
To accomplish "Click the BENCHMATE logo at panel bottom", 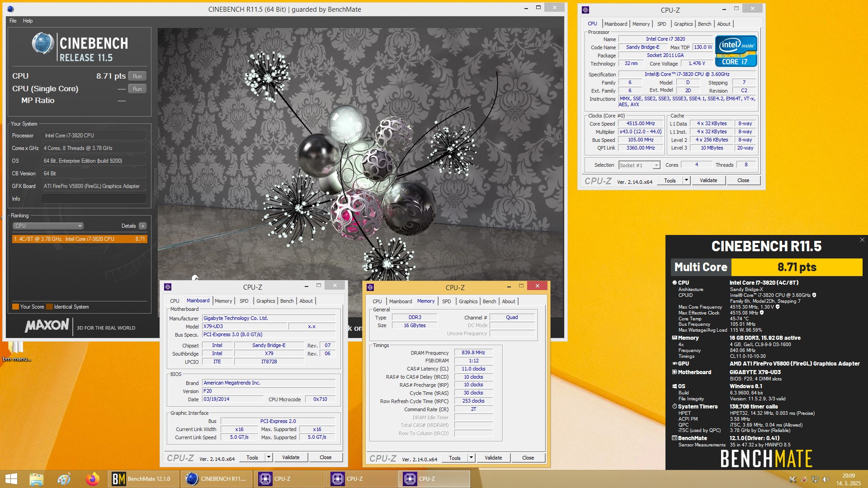I will tap(766, 458).
